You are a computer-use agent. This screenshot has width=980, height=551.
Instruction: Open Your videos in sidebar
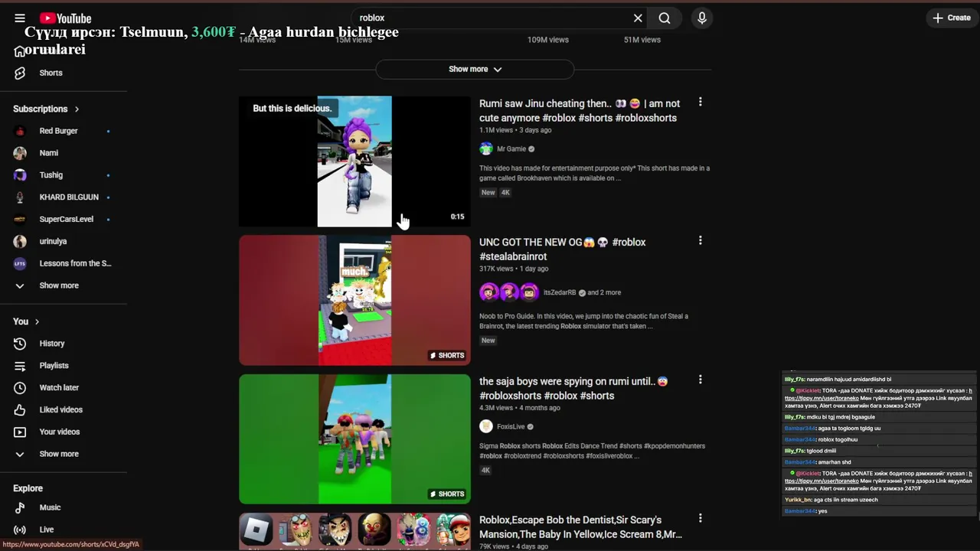coord(59,432)
